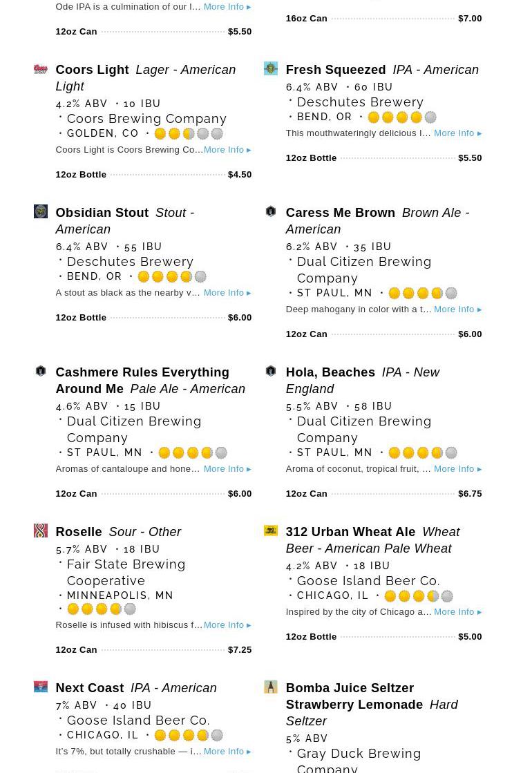Click the Obsidian Stout brewery logo icon

pyautogui.click(x=41, y=211)
